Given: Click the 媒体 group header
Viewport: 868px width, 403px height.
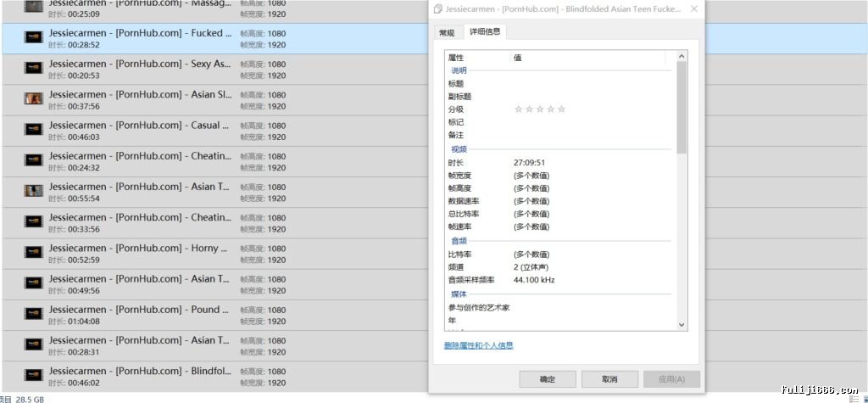Looking at the screenshot, I should tap(459, 294).
